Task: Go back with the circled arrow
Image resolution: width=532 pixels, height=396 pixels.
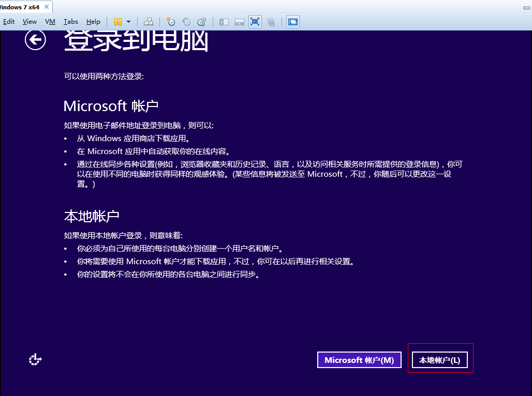Action: click(x=35, y=40)
